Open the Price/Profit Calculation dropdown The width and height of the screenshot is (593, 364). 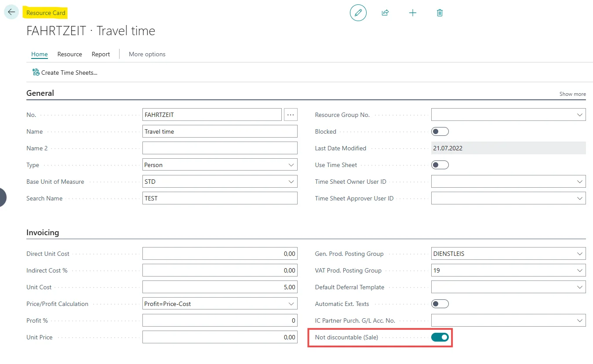pos(291,304)
